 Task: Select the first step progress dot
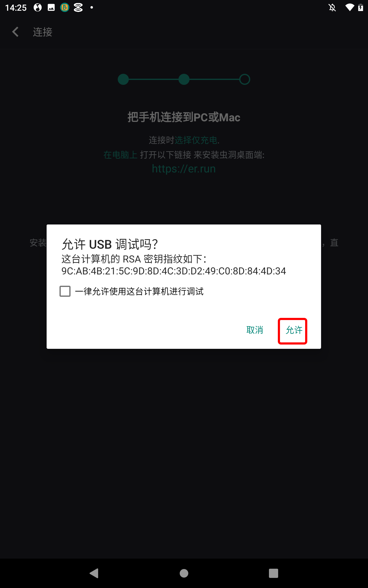123,79
